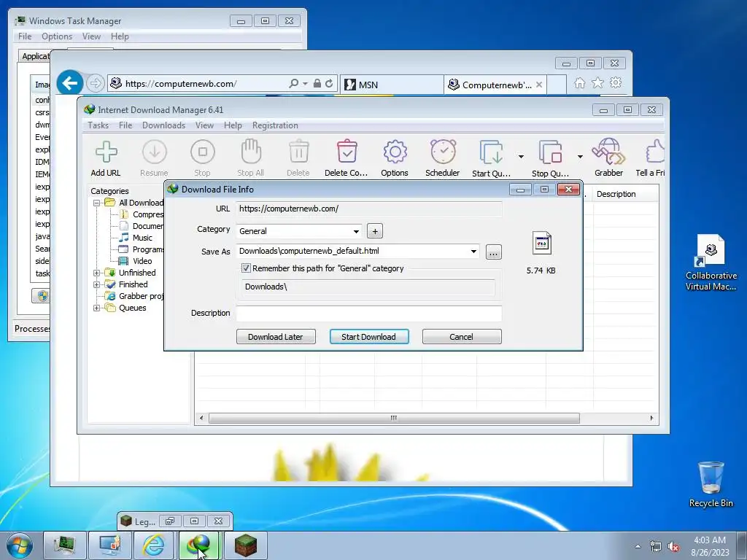Click the IE favorites star icon
Viewport: 747px width, 560px height.
point(597,83)
